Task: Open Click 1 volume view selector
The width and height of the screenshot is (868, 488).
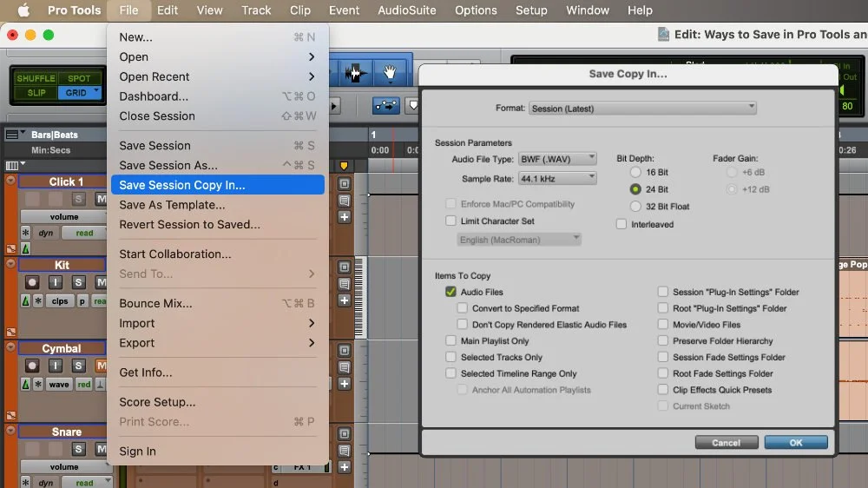Action: [x=64, y=216]
